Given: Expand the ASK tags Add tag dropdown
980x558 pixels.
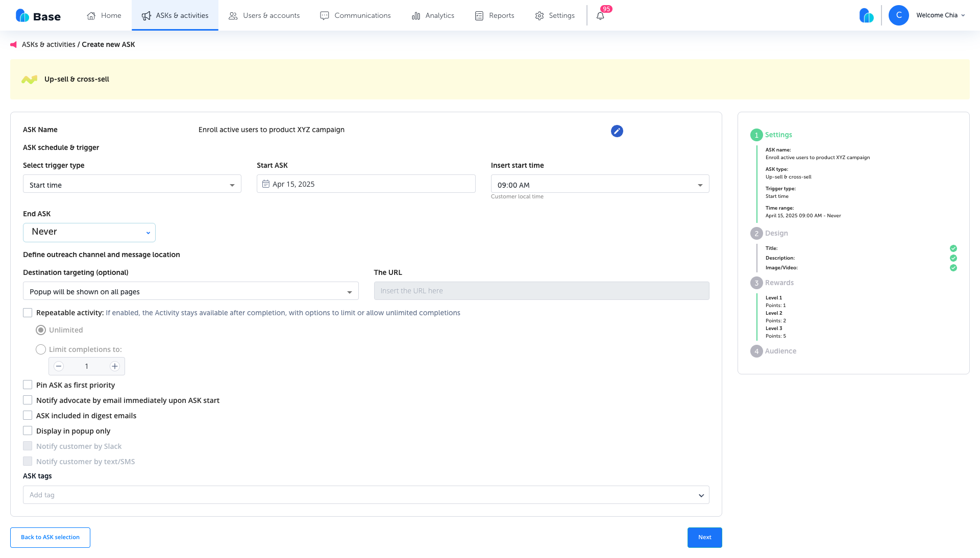Looking at the screenshot, I should click(366, 495).
